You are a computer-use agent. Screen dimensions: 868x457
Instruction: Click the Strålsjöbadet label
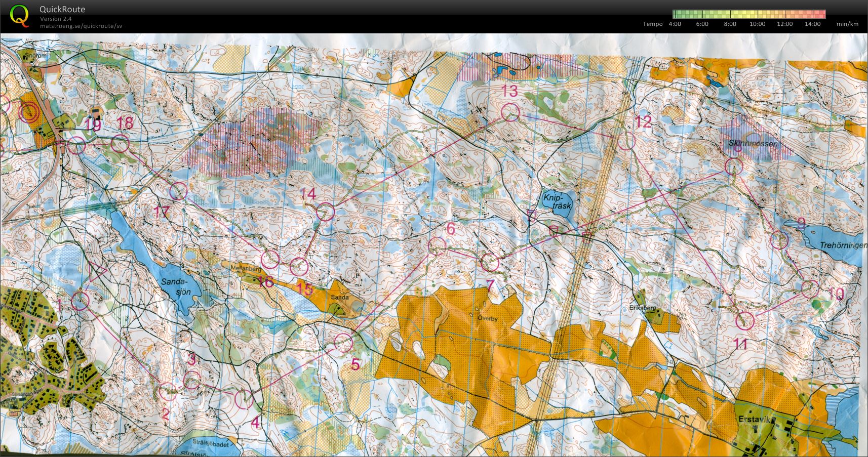click(212, 444)
